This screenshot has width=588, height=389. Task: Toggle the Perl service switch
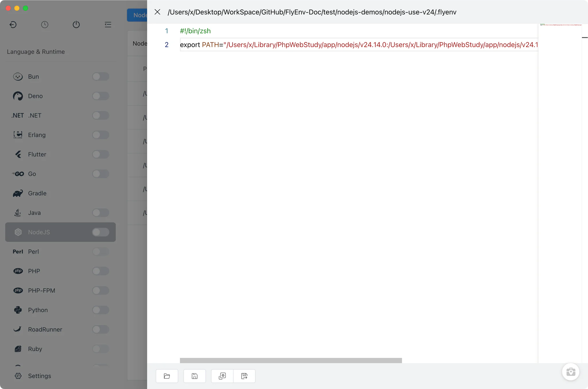pyautogui.click(x=100, y=252)
